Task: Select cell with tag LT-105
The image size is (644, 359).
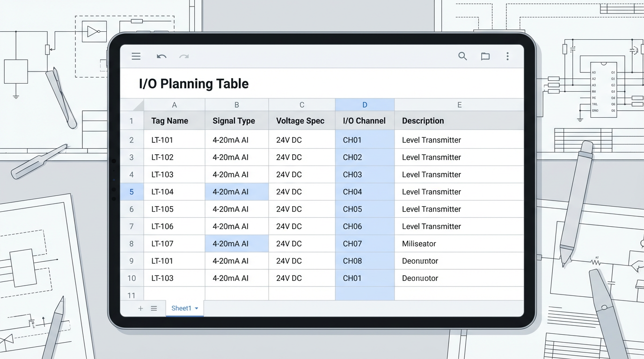Action: point(174,209)
